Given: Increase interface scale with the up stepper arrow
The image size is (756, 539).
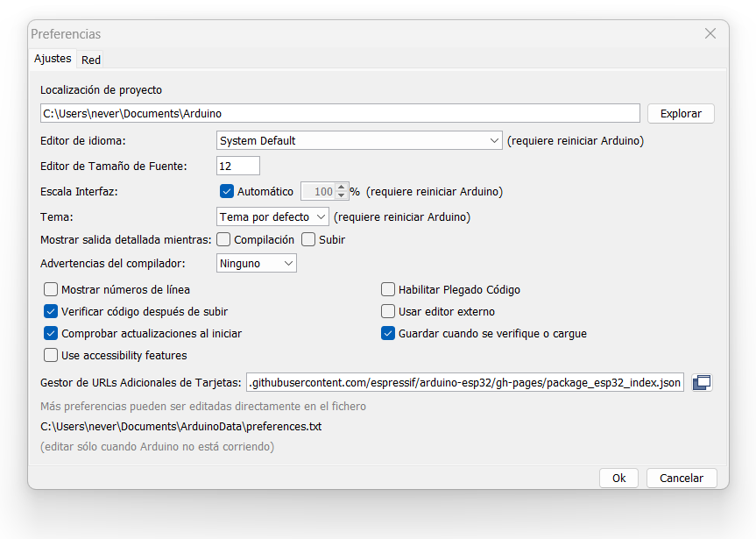Looking at the screenshot, I should pos(342,188).
